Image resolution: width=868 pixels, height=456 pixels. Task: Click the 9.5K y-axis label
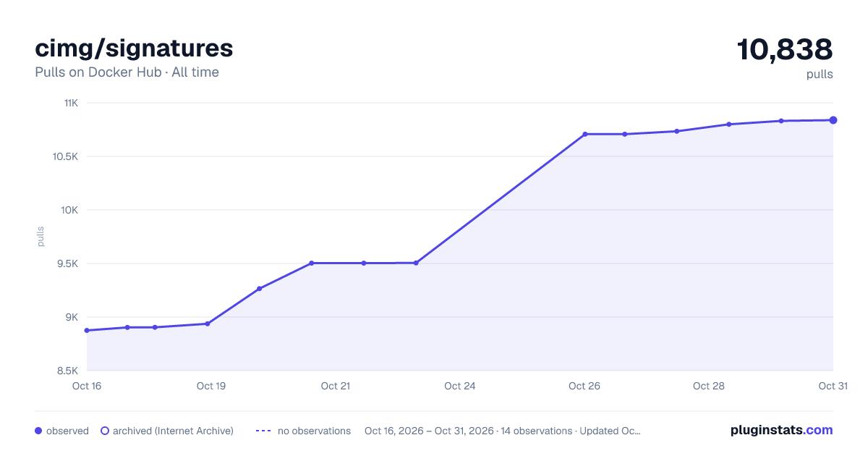pos(67,263)
